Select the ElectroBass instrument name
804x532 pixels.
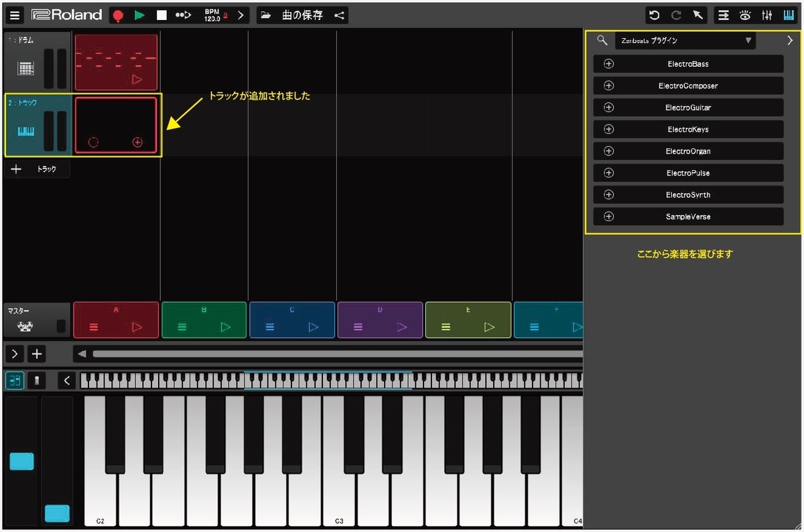tap(688, 64)
